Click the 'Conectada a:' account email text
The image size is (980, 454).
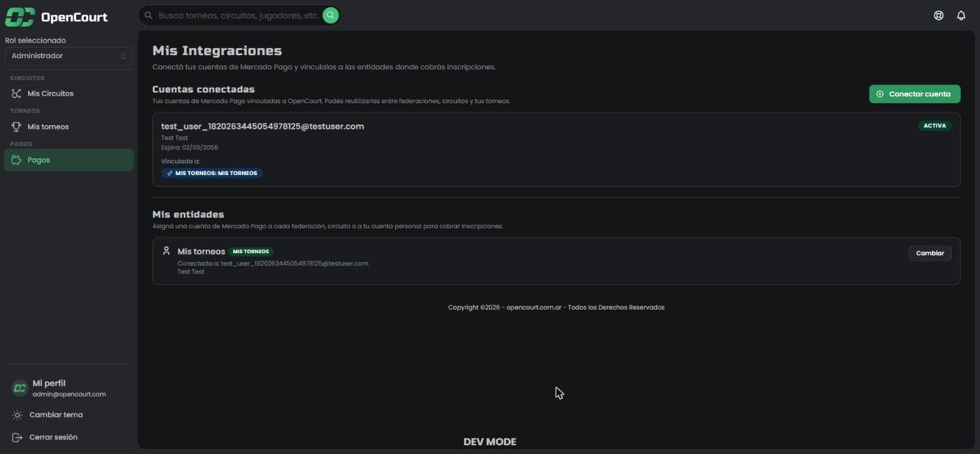[x=272, y=263]
